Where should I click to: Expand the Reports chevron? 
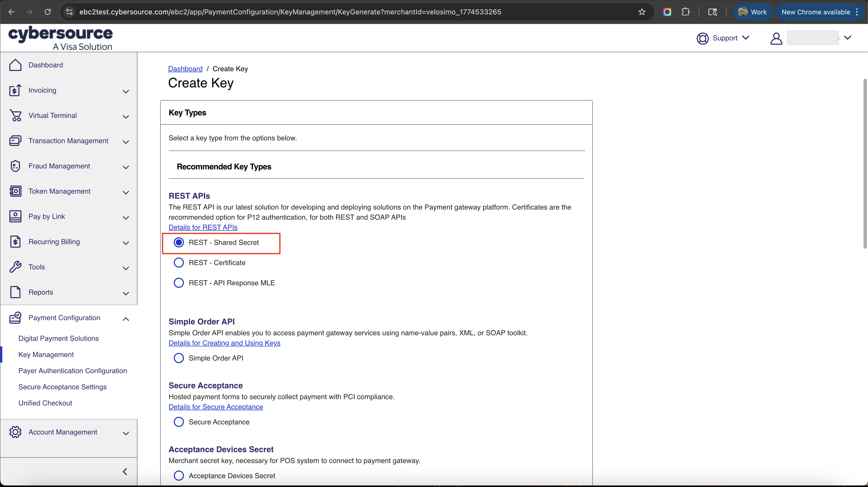pyautogui.click(x=126, y=294)
